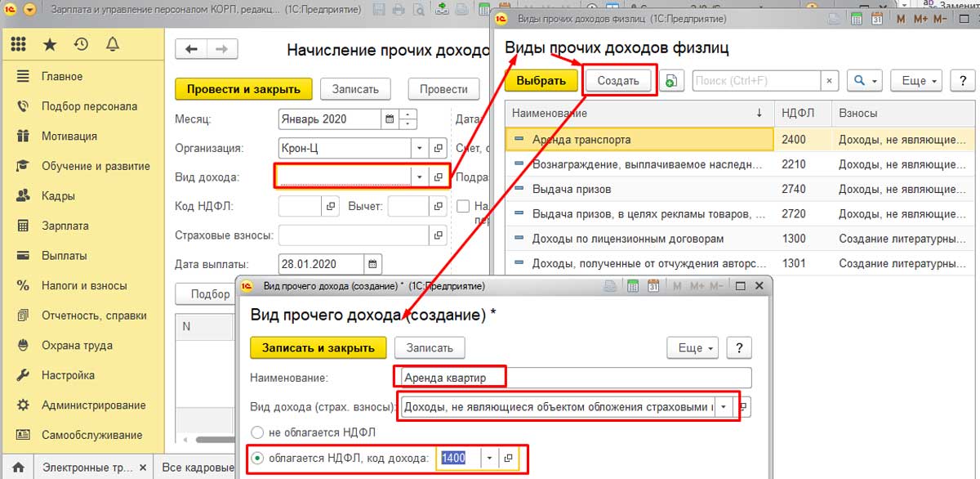Screen dimensions: 980x479
Task: Click the copy-item icon next to Создать
Action: [671, 81]
